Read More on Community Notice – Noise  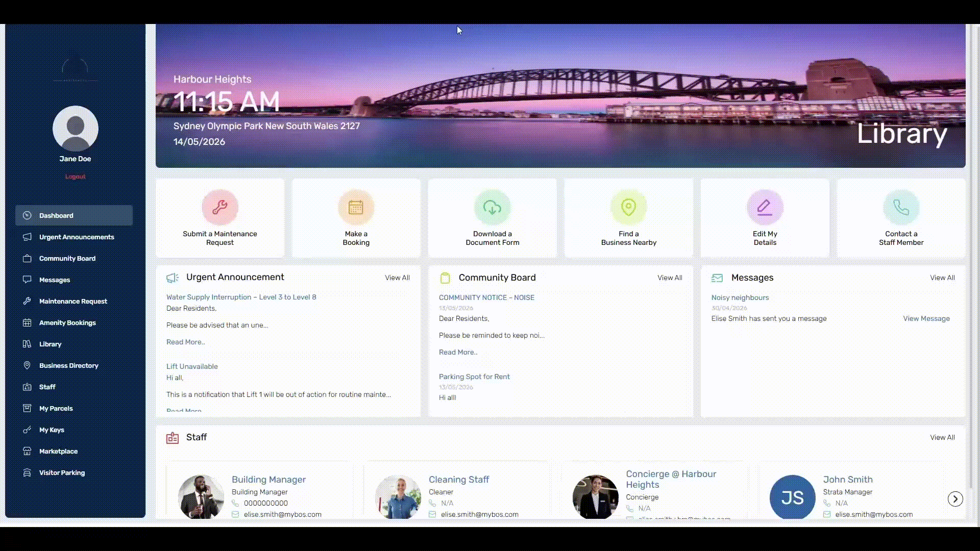pos(458,352)
